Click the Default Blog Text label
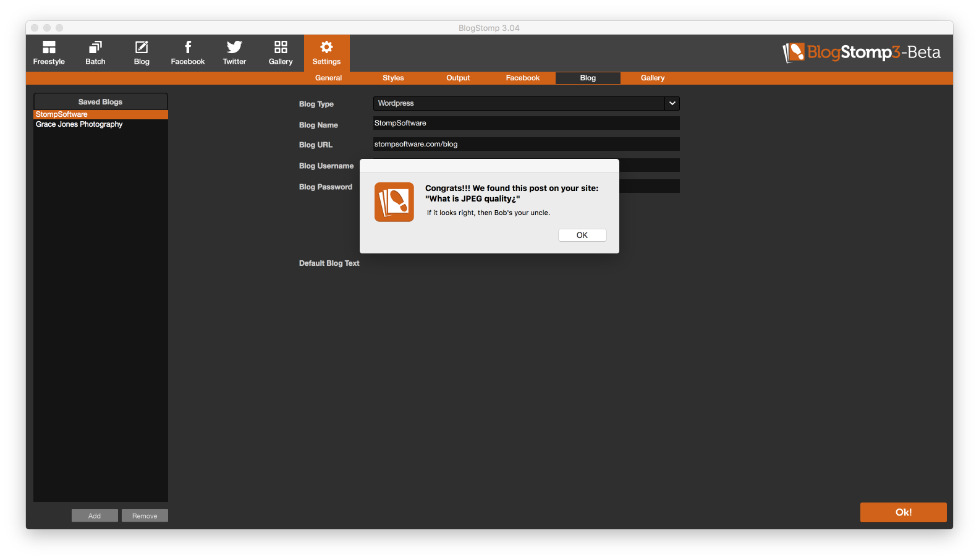This screenshot has width=979, height=560. (329, 263)
